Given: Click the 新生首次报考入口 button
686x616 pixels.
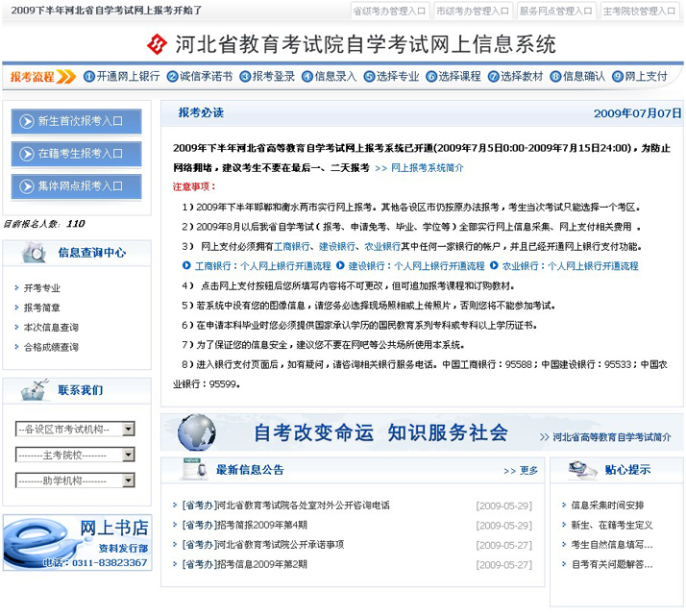Looking at the screenshot, I should [77, 122].
